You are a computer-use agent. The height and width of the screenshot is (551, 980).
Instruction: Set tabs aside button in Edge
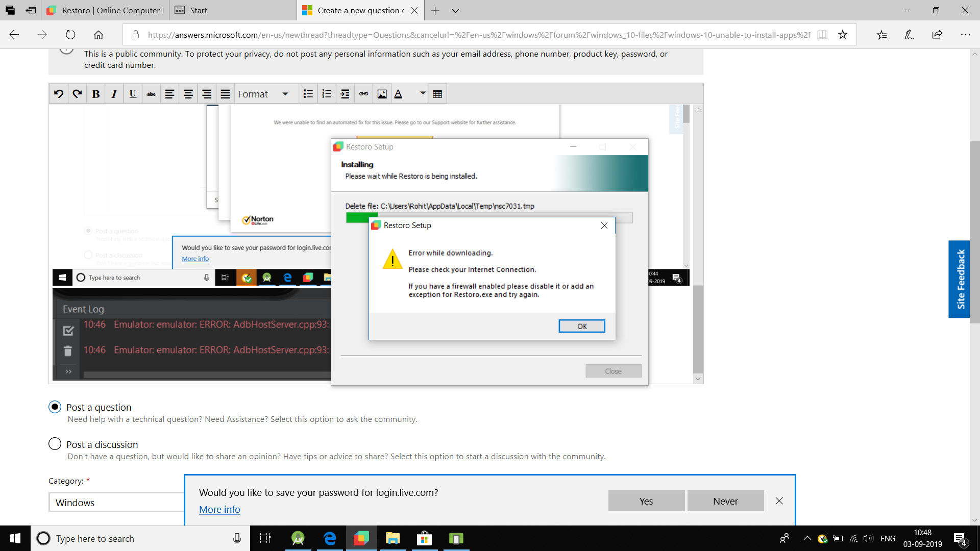(31, 10)
